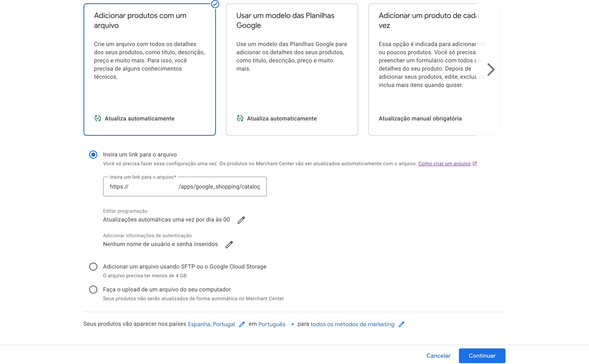Click the pencil icon to edit update schedule
589x364 pixels.
click(241, 220)
